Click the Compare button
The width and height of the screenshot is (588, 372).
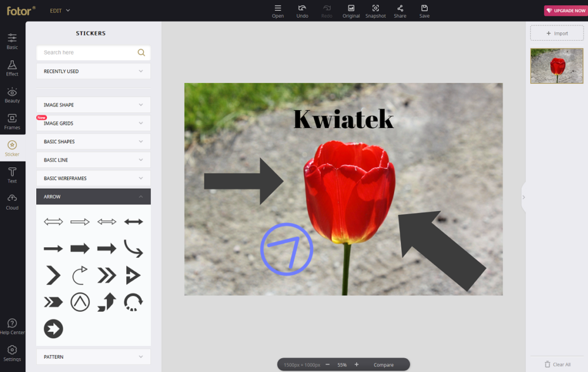(x=383, y=365)
